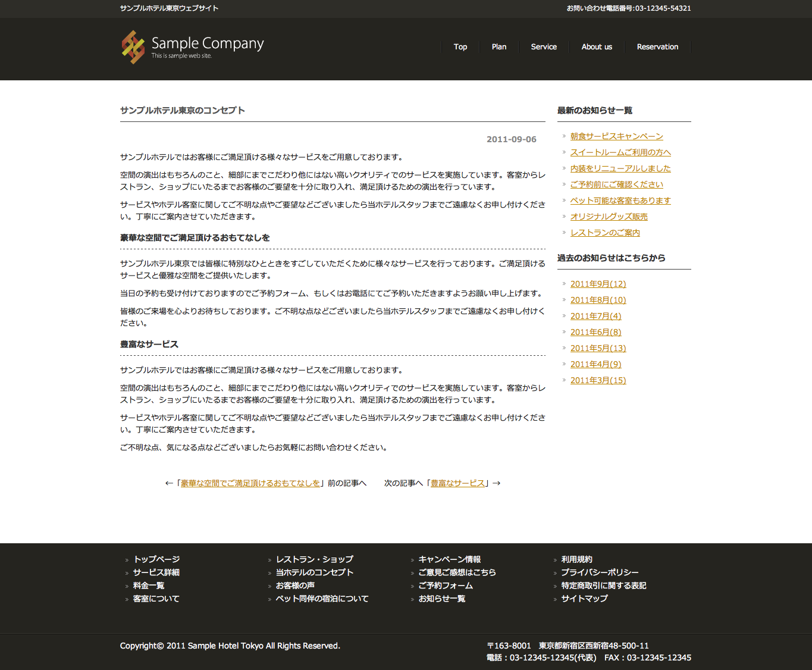This screenshot has height=670, width=812.
Task: Open the プライバシーポリシー footer link
Action: tap(600, 572)
